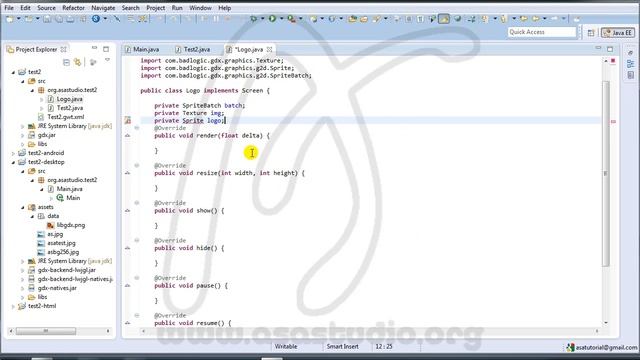Collapse the assets folder
Image resolution: width=640 pixels, height=360 pixels.
coord(23,207)
